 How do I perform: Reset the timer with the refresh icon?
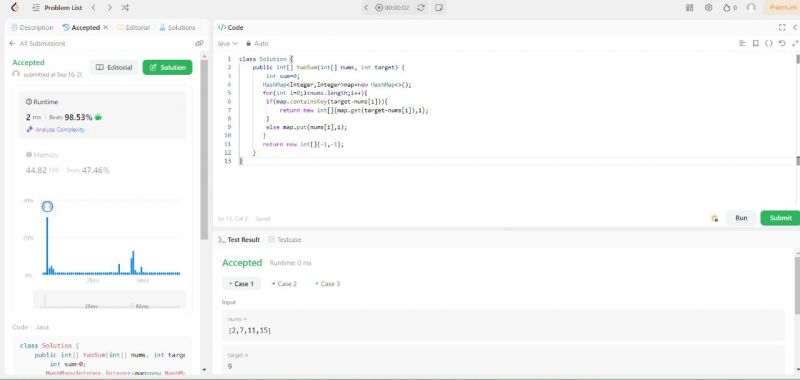click(421, 8)
